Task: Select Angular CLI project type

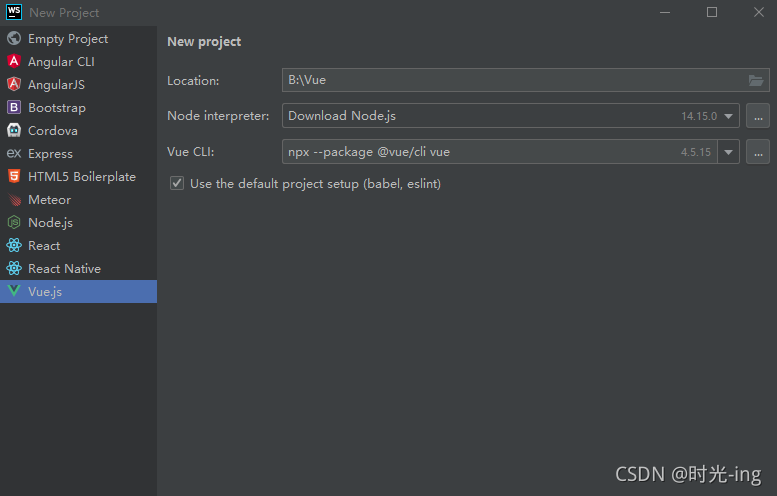Action: click(x=78, y=61)
